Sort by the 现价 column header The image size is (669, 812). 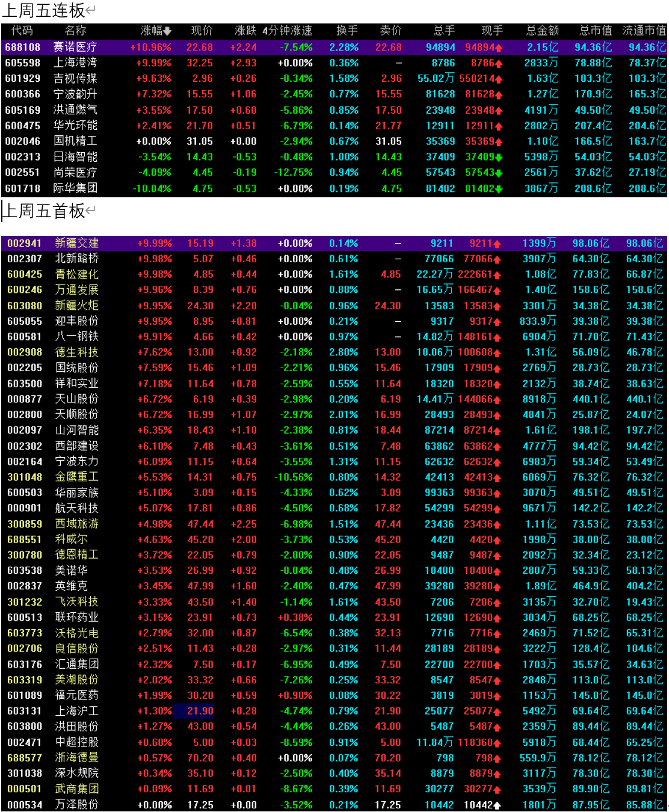(x=202, y=31)
